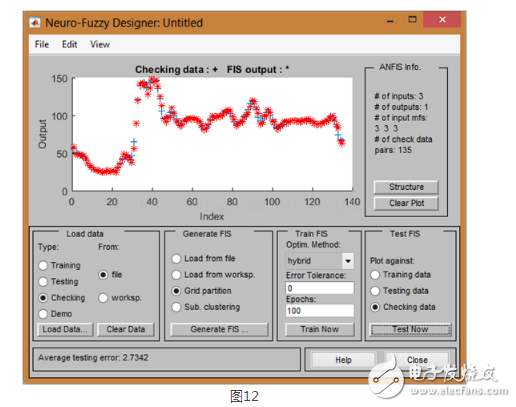Click the Train Now button

[x=320, y=329]
